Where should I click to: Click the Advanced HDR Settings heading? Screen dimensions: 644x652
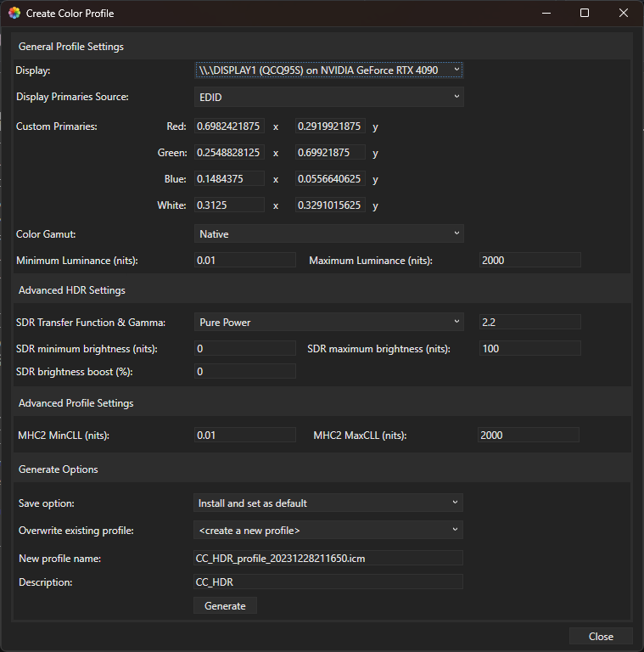tap(72, 290)
